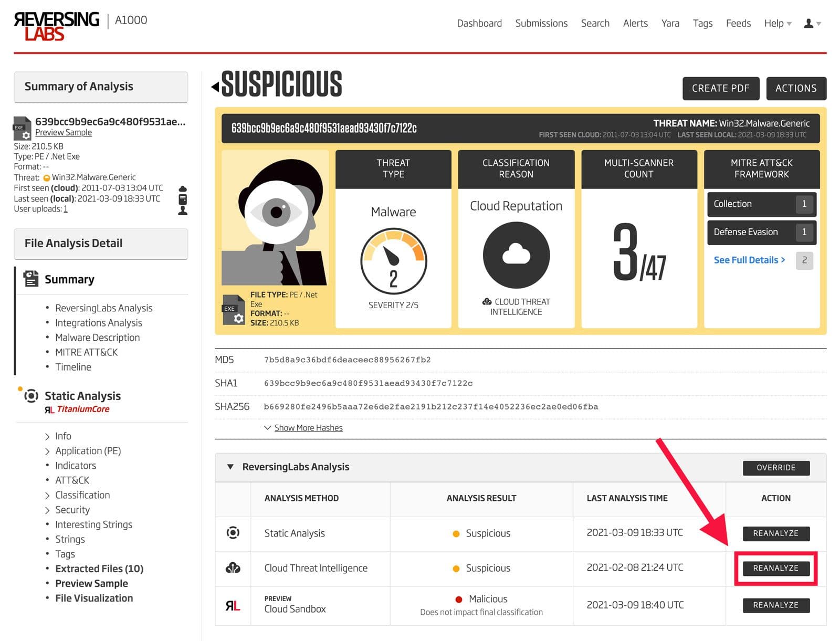
Task: Click the magnifying eye suspicious illustration
Action: tap(276, 218)
